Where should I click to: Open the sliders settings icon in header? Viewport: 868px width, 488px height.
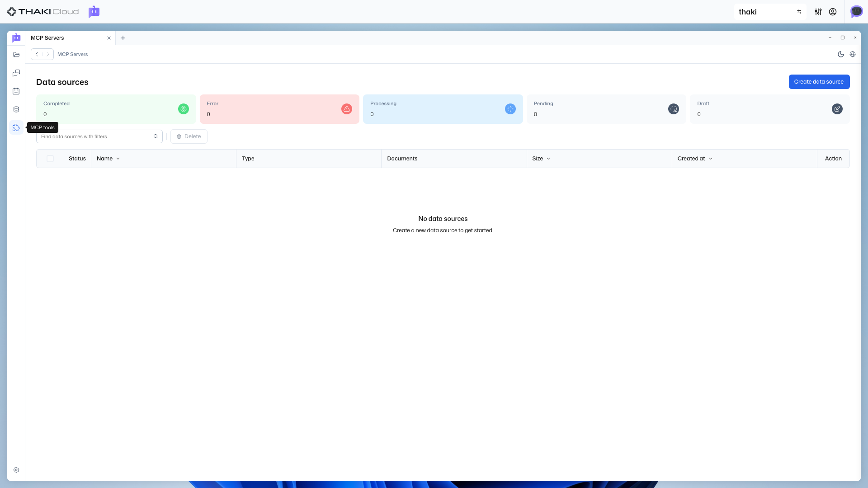[818, 12]
